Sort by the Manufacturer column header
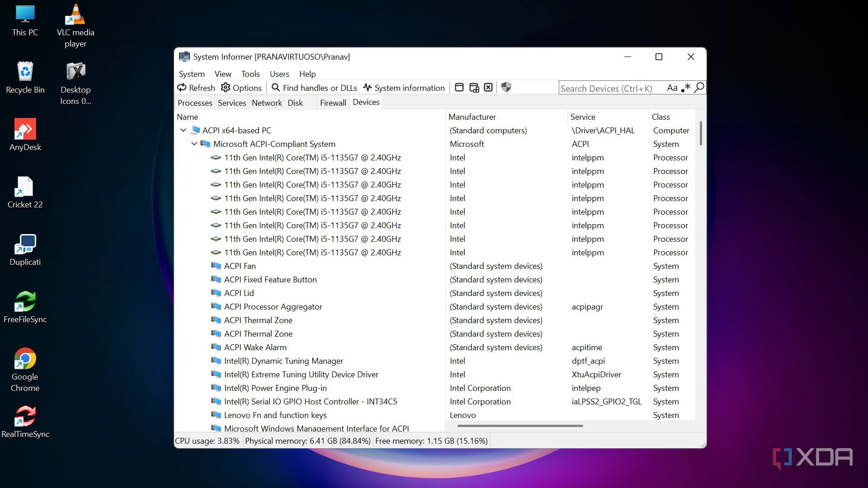Viewport: 868px width, 488px height. tap(506, 117)
